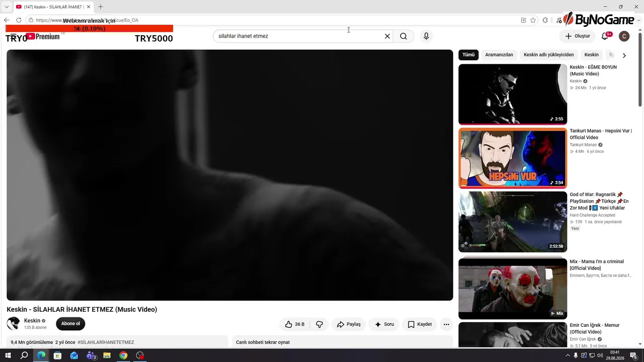The width and height of the screenshot is (644, 362).
Task: Open the Windows Start menu
Action: click(x=7, y=355)
